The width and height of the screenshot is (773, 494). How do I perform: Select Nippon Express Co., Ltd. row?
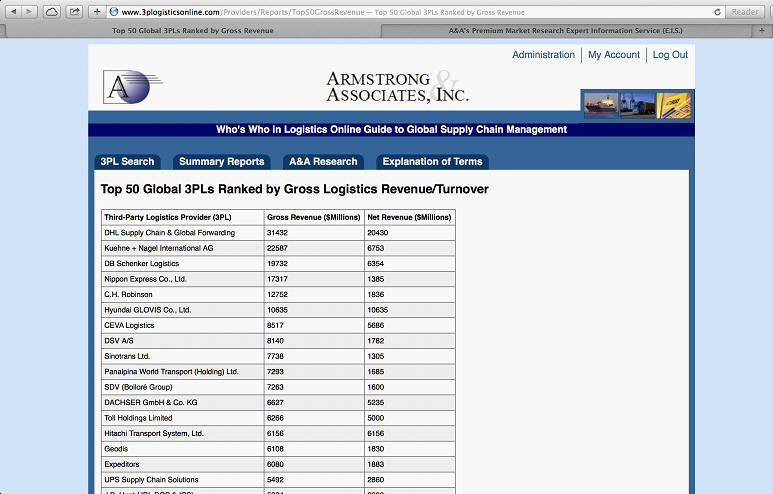tap(278, 279)
